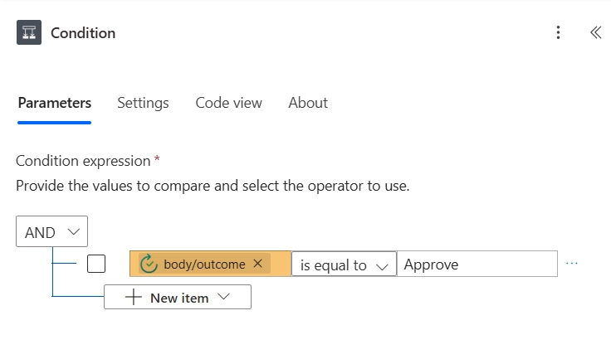Open the vertical ellipsis more options menu
This screenshot has width=611, height=364.
point(558,33)
